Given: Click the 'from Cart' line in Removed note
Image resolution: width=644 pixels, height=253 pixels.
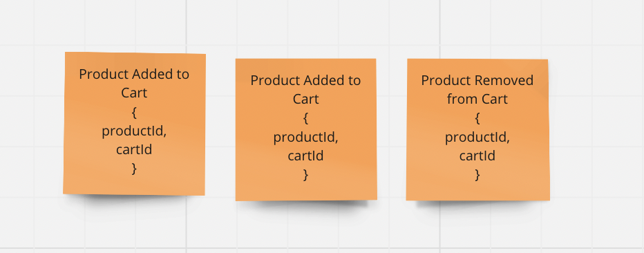Looking at the screenshot, I should (x=477, y=99).
